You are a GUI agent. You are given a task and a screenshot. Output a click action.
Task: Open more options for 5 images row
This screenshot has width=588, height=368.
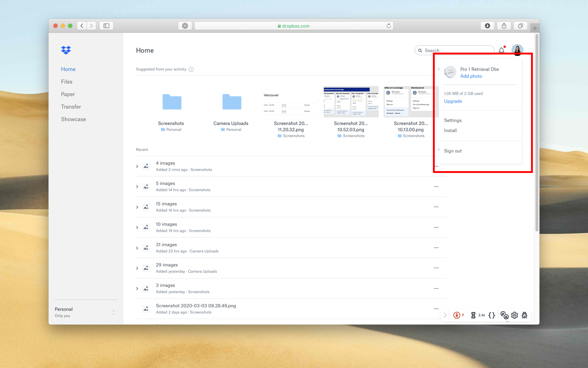click(436, 187)
